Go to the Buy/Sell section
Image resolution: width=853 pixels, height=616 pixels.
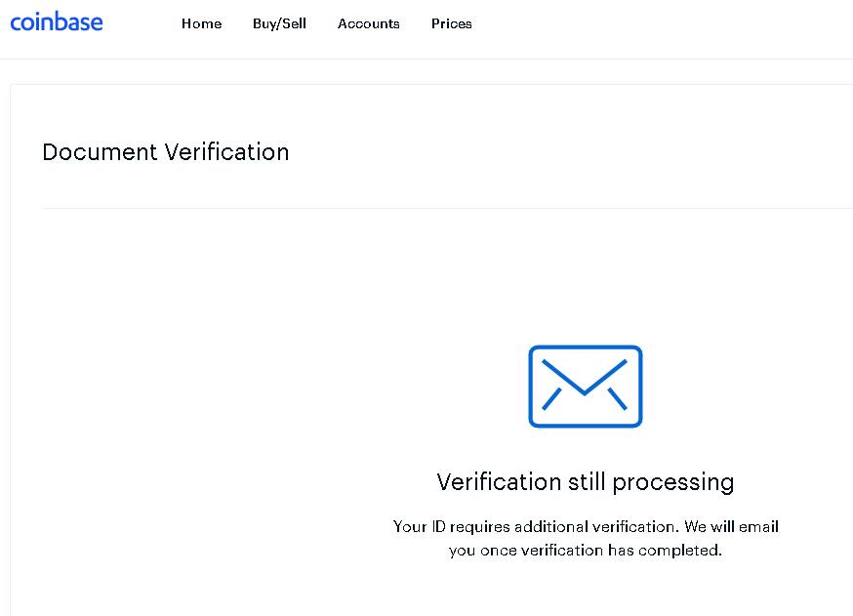click(280, 23)
